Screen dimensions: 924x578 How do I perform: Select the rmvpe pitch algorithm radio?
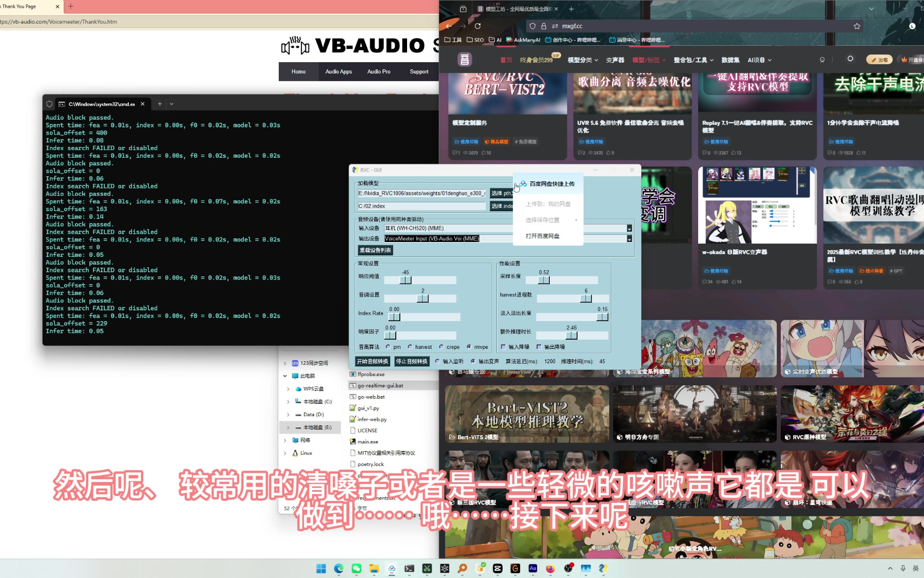469,347
